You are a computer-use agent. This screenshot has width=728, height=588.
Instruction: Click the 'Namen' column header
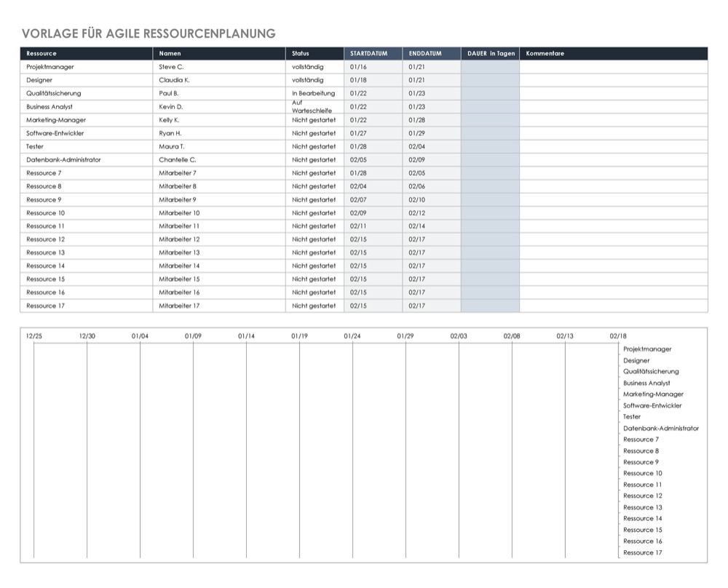219,53
